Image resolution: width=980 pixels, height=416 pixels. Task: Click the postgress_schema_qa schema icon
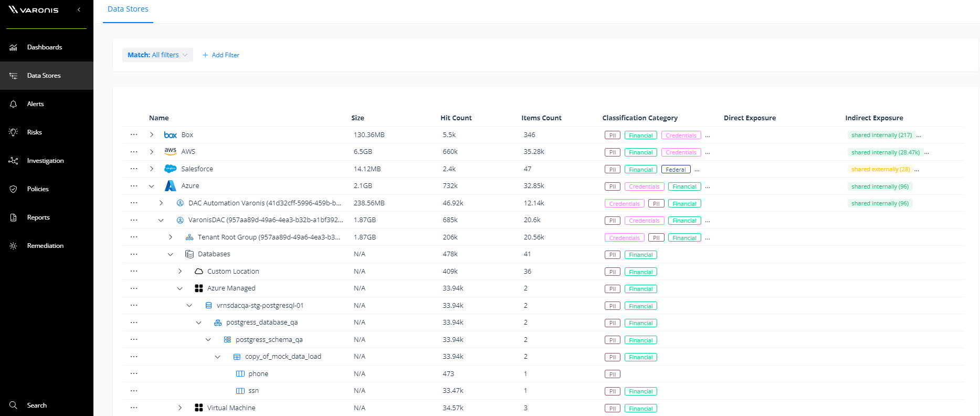[227, 340]
